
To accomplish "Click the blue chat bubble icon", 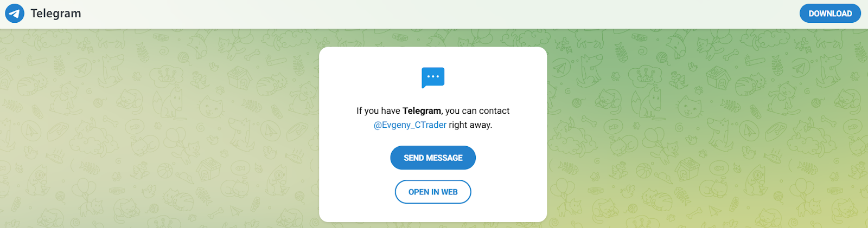I will tap(433, 78).
